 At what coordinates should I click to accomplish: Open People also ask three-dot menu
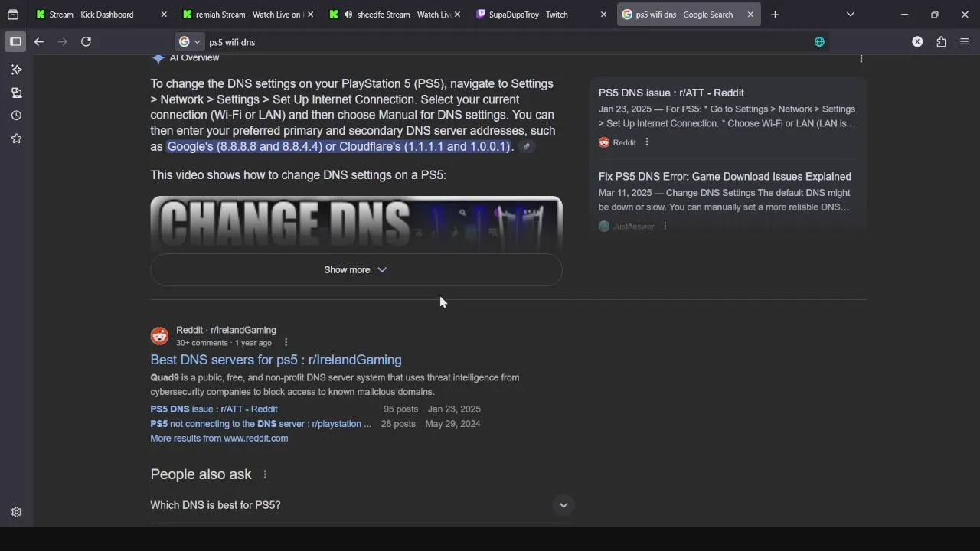[x=265, y=474]
